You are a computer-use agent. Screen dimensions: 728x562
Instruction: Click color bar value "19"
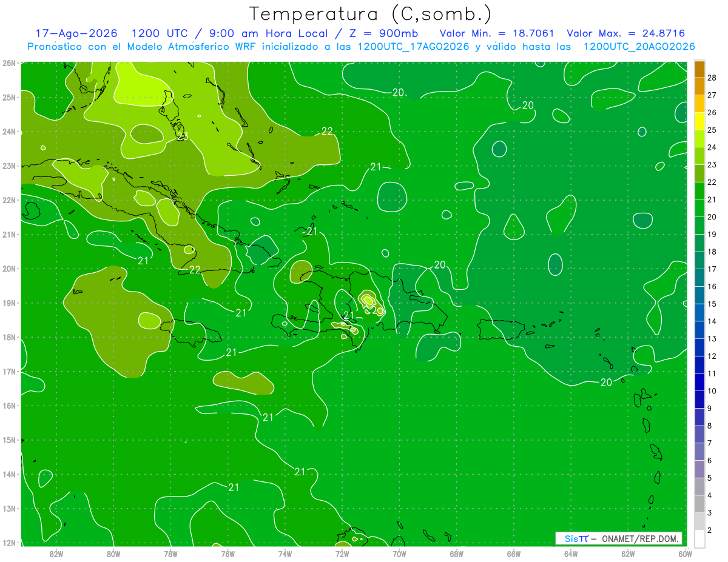(712, 234)
